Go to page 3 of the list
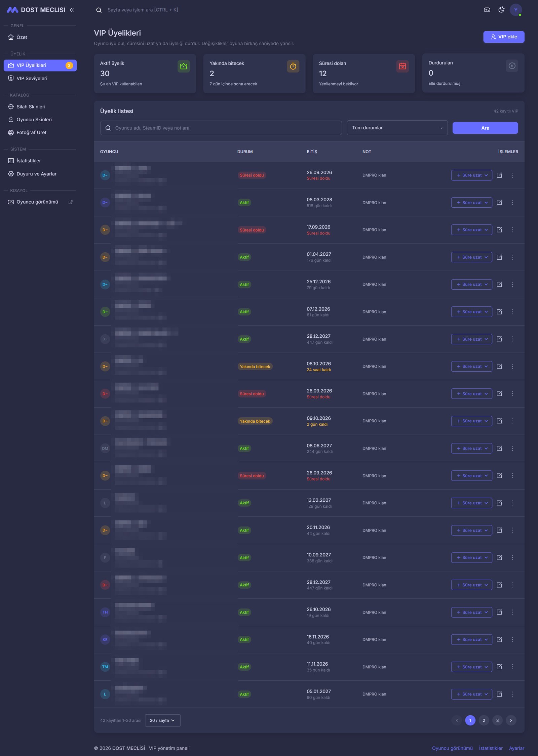538x756 pixels. click(497, 720)
